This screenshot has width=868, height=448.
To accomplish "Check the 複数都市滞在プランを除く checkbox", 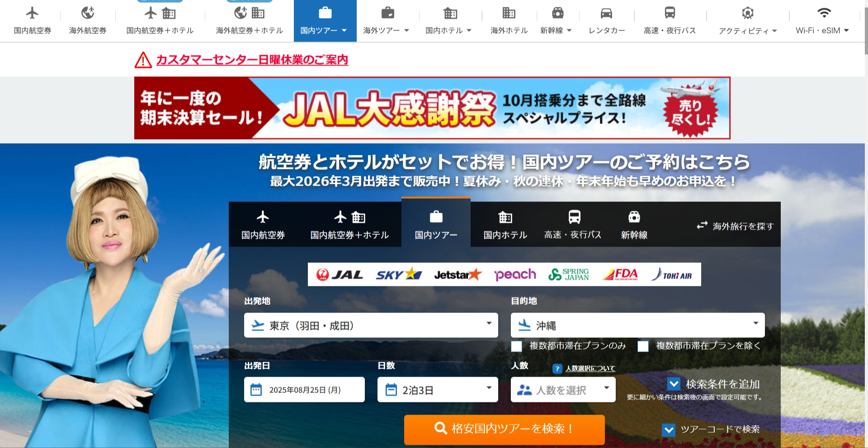I will pyautogui.click(x=643, y=346).
